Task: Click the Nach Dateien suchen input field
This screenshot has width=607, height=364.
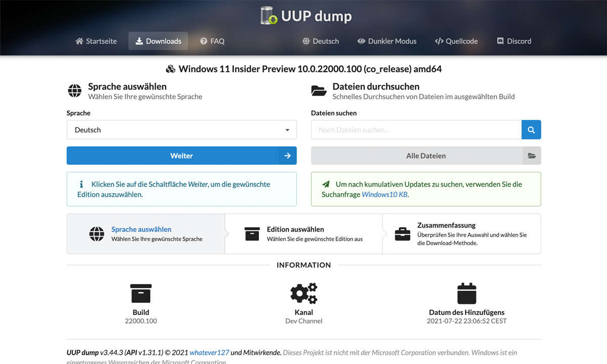Action: click(x=416, y=129)
